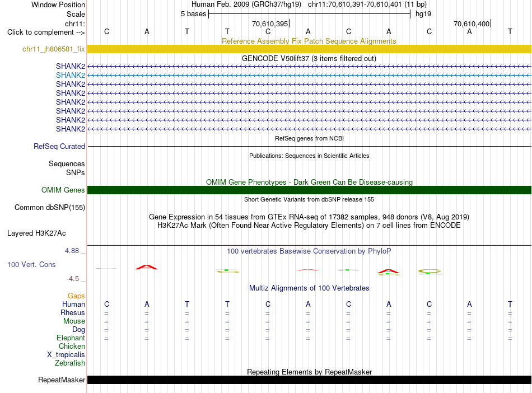The width and height of the screenshot is (532, 393).
Task: Click the -4.5 PhyloP lower scale value
Action: (73, 279)
